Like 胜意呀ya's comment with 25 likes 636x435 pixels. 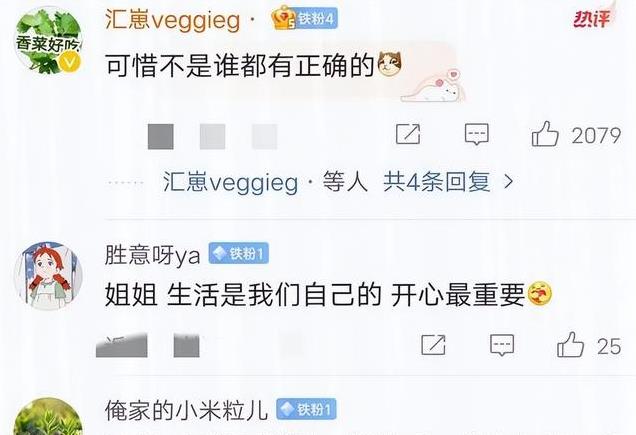pos(571,345)
